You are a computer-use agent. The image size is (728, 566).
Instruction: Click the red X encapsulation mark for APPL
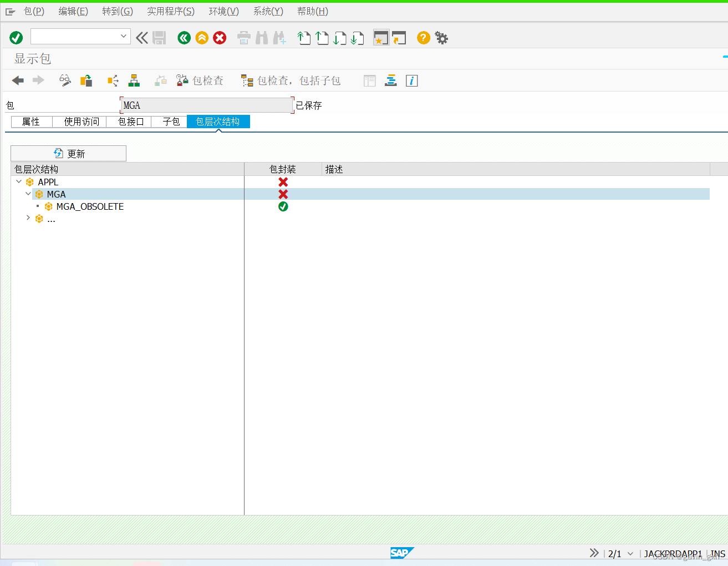(283, 182)
